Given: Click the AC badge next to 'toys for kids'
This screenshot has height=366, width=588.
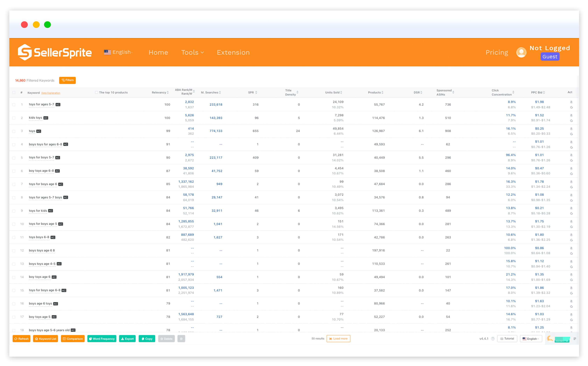Looking at the screenshot, I should (50, 211).
